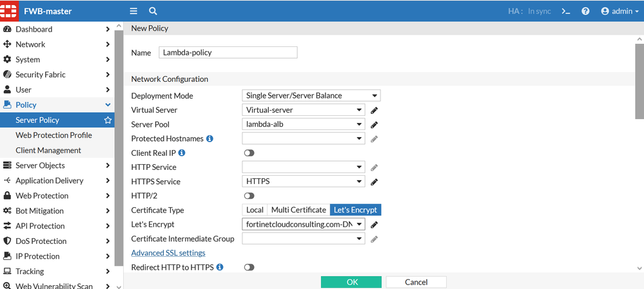Turn on the HTTP/2 toggle
The height and width of the screenshot is (289, 644).
(249, 196)
